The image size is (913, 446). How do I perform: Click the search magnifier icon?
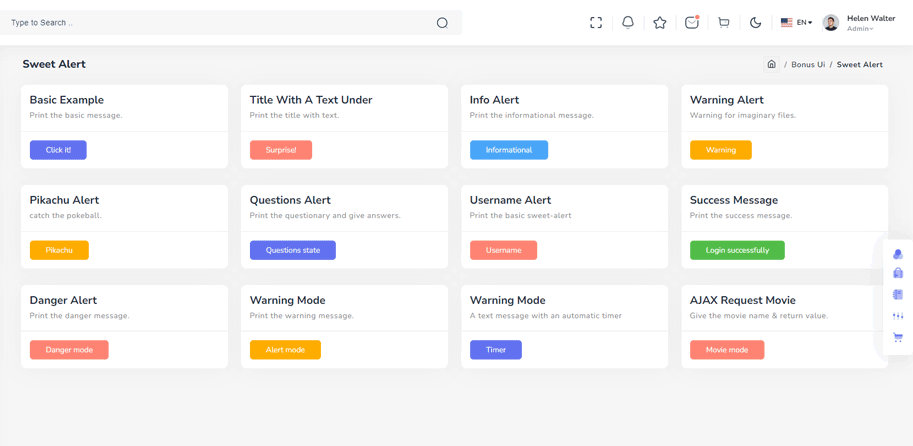coord(442,23)
